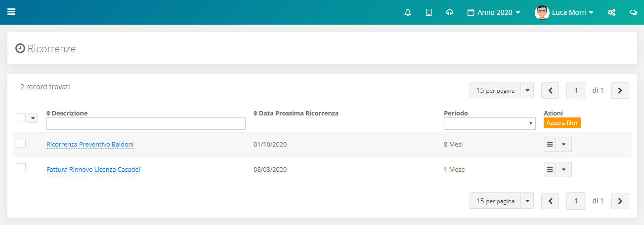Image resolution: width=644 pixels, height=225 pixels.
Task: Click the 2 record trovati text
Action: coord(45,87)
